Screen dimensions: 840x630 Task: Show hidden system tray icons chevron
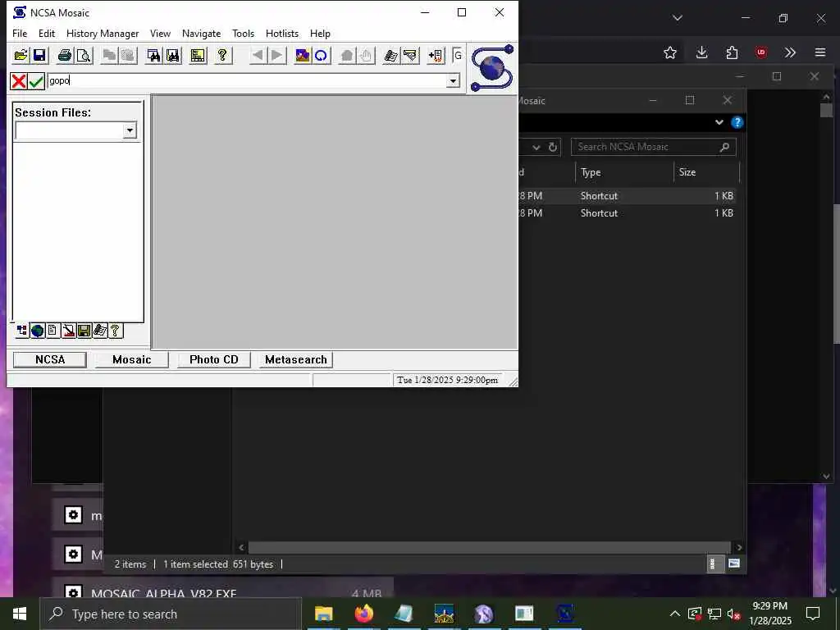pyautogui.click(x=675, y=614)
